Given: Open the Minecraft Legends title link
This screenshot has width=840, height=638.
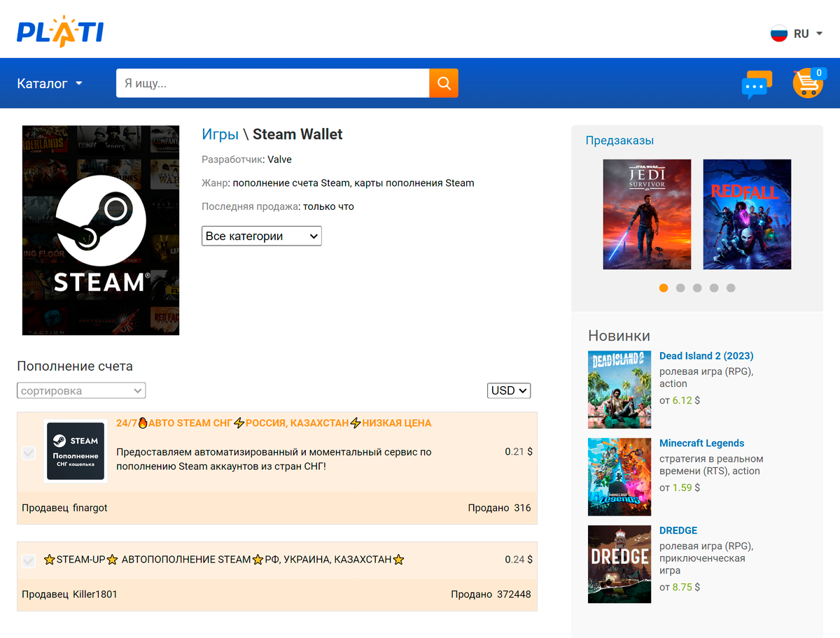Looking at the screenshot, I should point(701,444).
